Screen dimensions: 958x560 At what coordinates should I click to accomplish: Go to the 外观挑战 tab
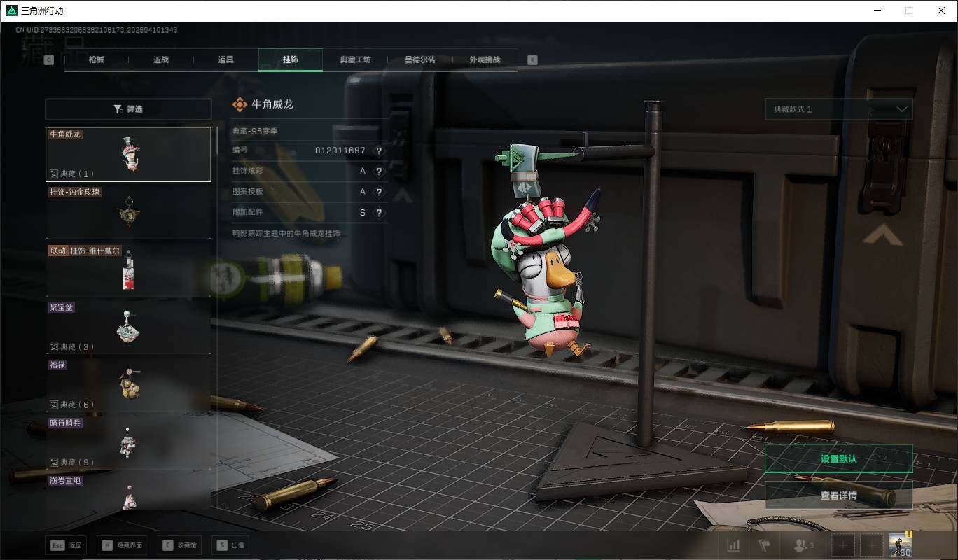pyautogui.click(x=485, y=60)
